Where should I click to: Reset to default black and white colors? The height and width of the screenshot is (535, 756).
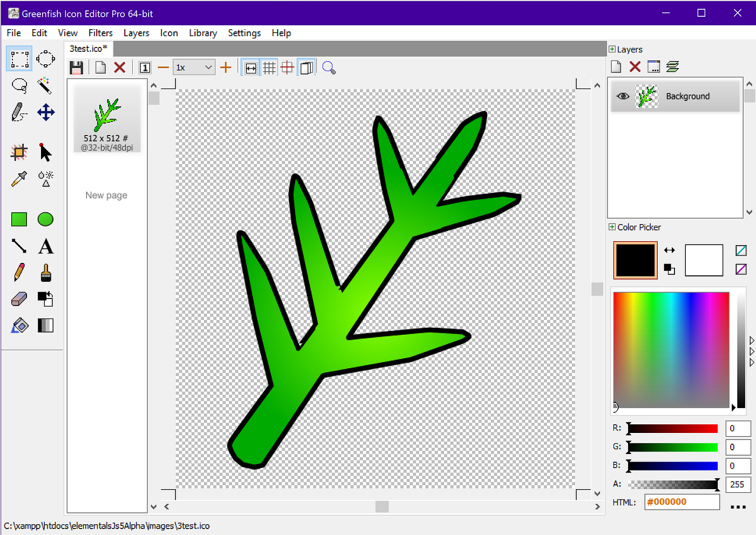click(670, 269)
